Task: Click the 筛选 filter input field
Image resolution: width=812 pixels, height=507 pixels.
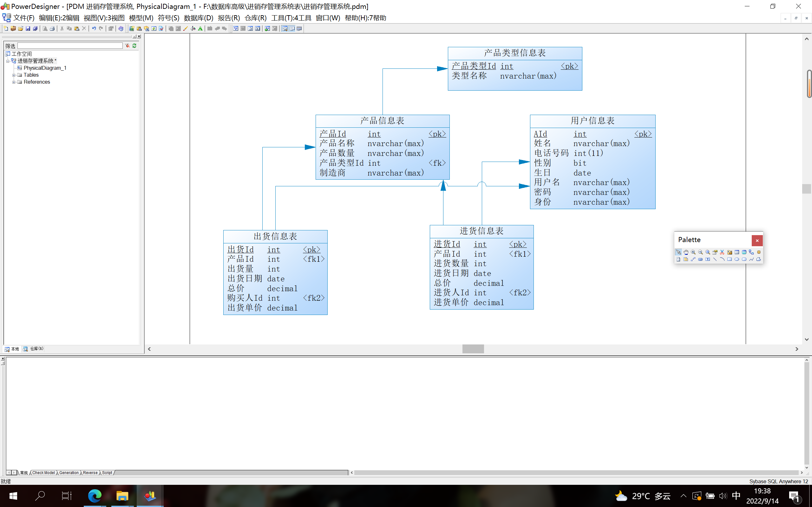Action: (70, 46)
